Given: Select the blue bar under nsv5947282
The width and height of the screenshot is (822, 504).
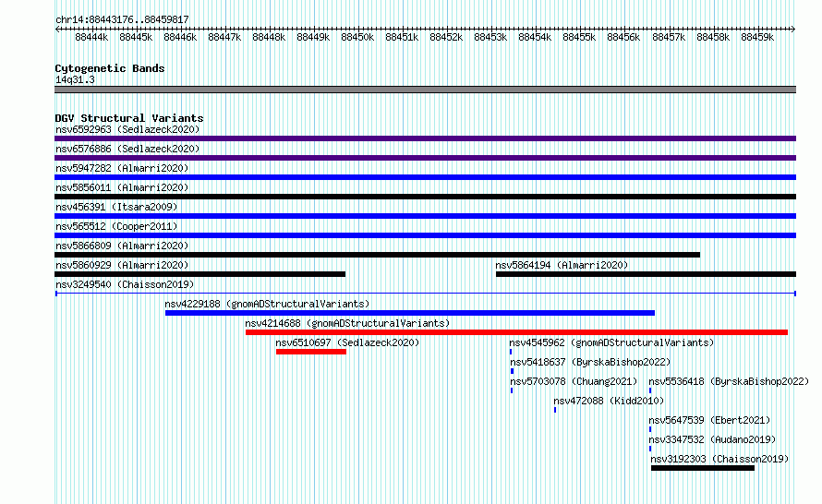Looking at the screenshot, I should pyautogui.click(x=425, y=177).
